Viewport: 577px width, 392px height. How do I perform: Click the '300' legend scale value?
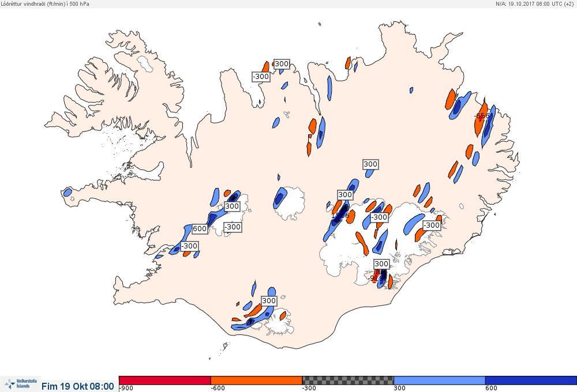click(x=399, y=388)
